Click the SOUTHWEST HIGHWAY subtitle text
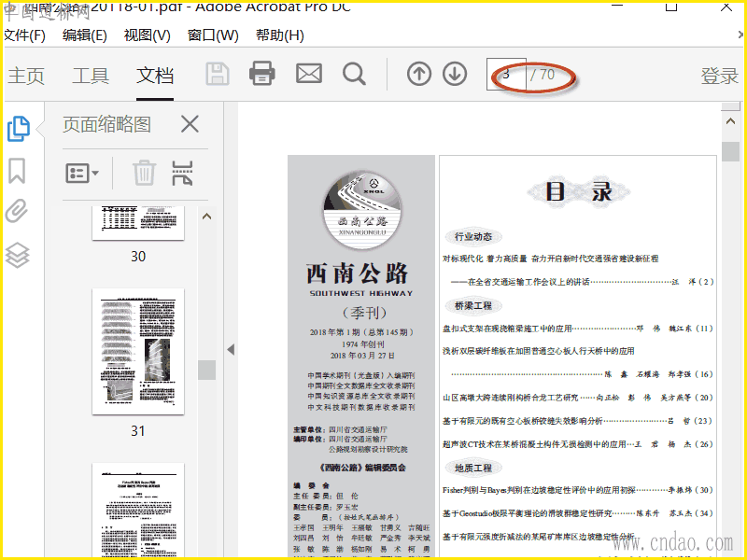The height and width of the screenshot is (560, 747). tap(361, 293)
